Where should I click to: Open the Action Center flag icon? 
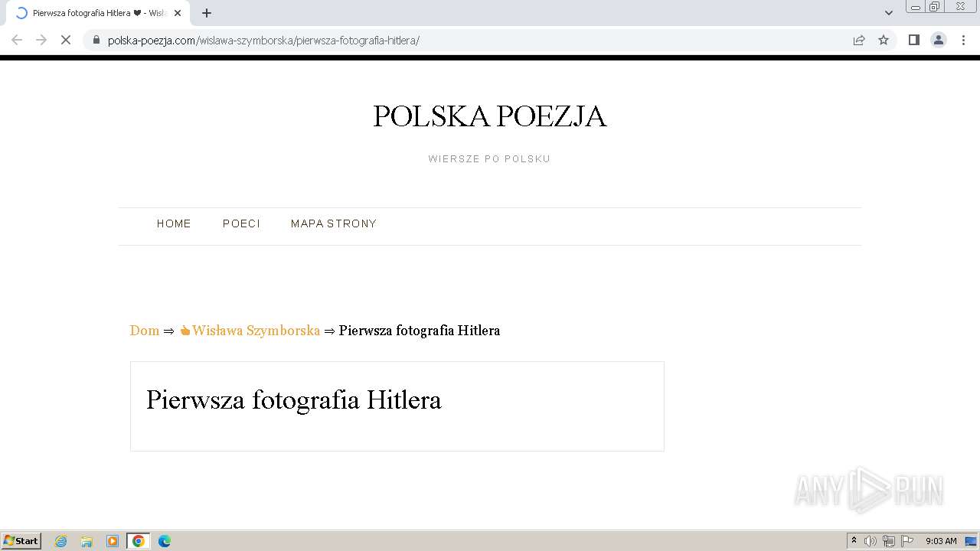pyautogui.click(x=907, y=541)
